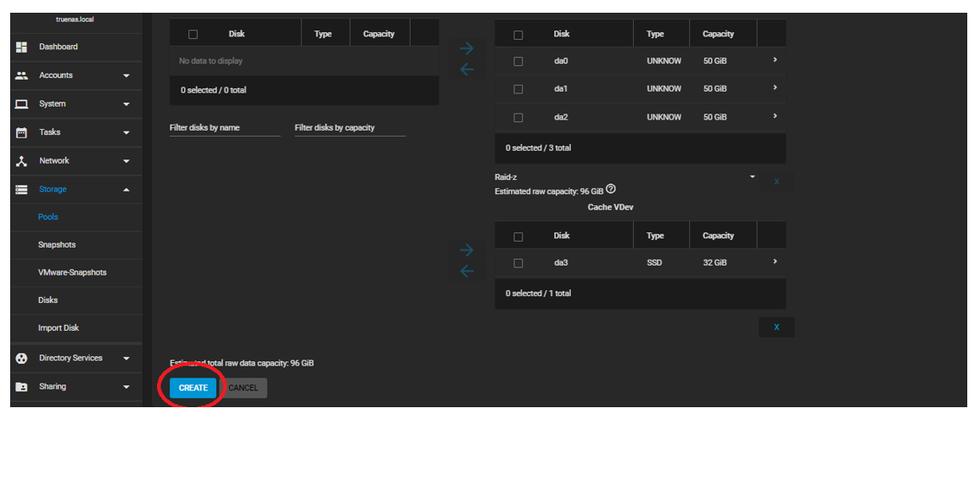980x481 pixels.
Task: Focus the Filter disks by name field
Action: 225,127
